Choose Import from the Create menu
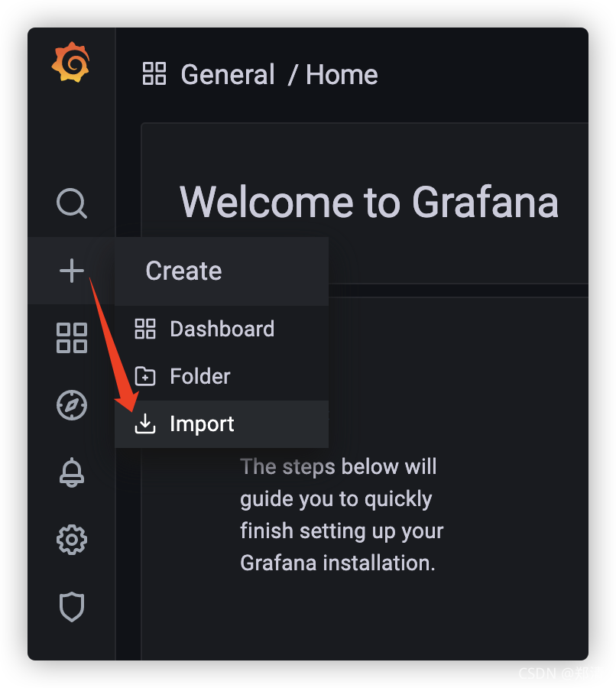 (x=222, y=424)
